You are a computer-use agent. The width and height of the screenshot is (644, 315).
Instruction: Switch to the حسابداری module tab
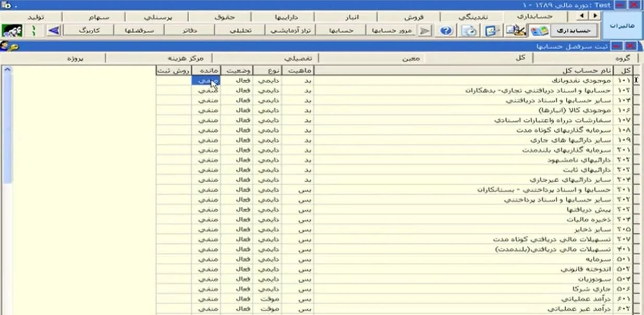(534, 17)
